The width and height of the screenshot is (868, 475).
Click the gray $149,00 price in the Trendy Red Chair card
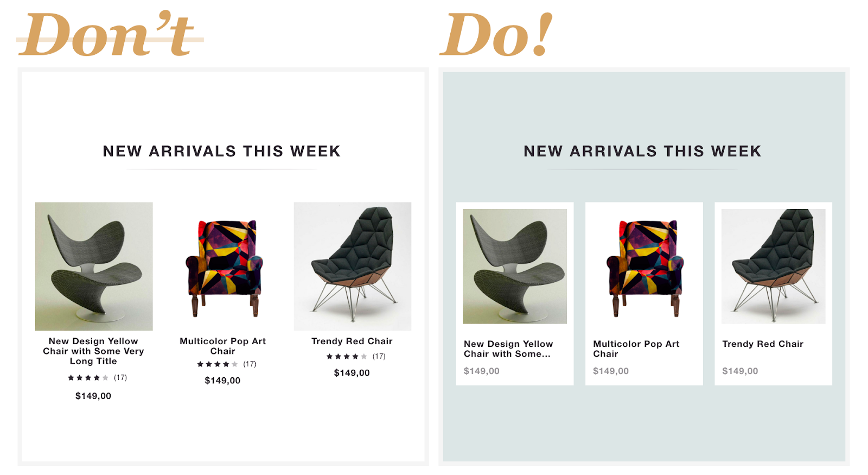(740, 371)
